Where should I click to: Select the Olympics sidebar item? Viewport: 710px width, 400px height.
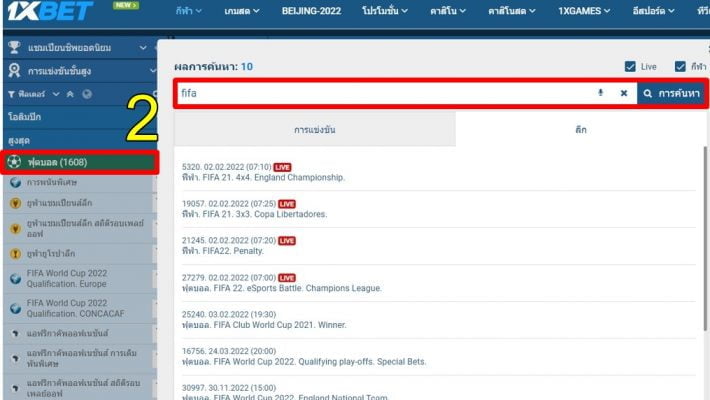80,117
